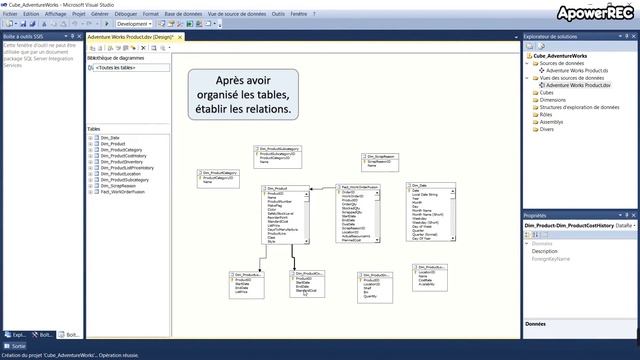Select the Expl... tab under the toolbox
The image size is (640, 360).
click(x=15, y=335)
